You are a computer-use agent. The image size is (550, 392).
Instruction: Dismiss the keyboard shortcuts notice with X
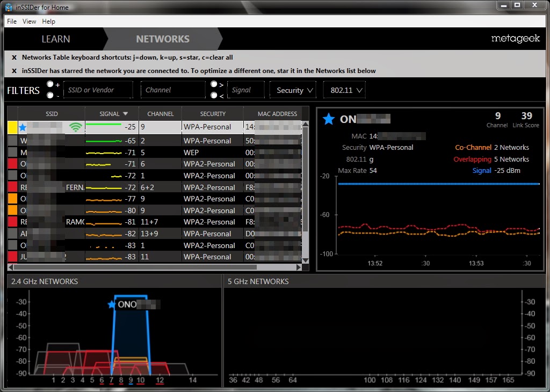pos(14,57)
